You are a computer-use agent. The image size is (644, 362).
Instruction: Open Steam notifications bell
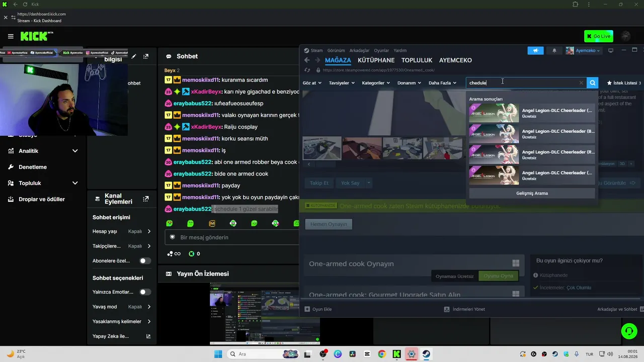coord(554,50)
